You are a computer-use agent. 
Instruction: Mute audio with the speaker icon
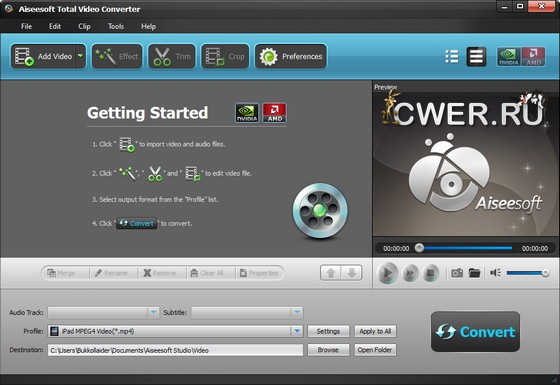point(495,273)
